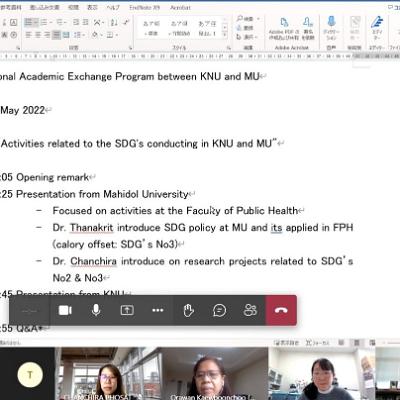Image resolution: width=400 pixels, height=400 pixels.
Task: Open the Find dropdown arrow
Action: click(258, 19)
